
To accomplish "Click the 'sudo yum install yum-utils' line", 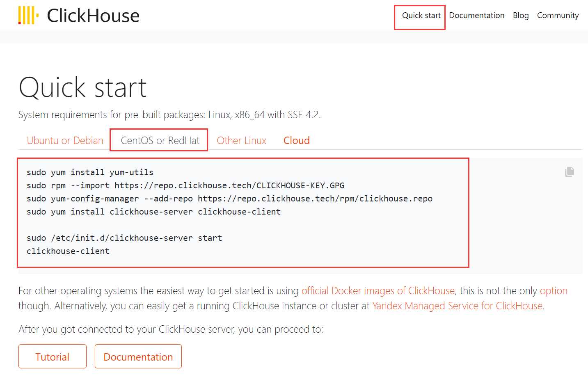I will (90, 172).
